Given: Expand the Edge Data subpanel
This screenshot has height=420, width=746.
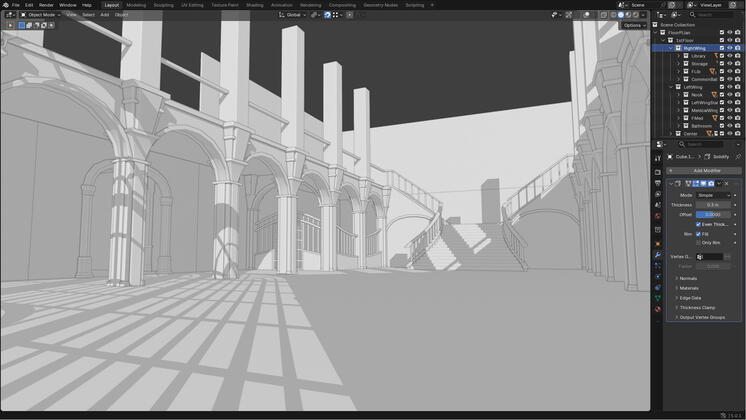Looking at the screenshot, I should pos(690,298).
